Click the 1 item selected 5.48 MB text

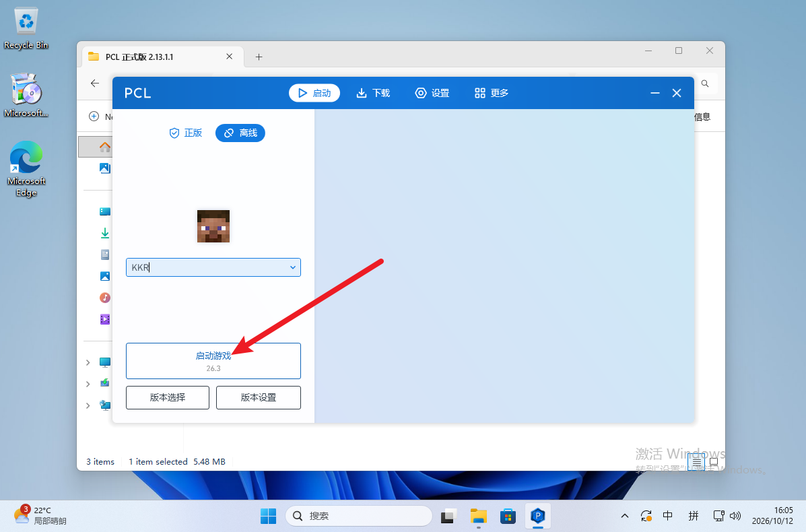pyautogui.click(x=177, y=461)
